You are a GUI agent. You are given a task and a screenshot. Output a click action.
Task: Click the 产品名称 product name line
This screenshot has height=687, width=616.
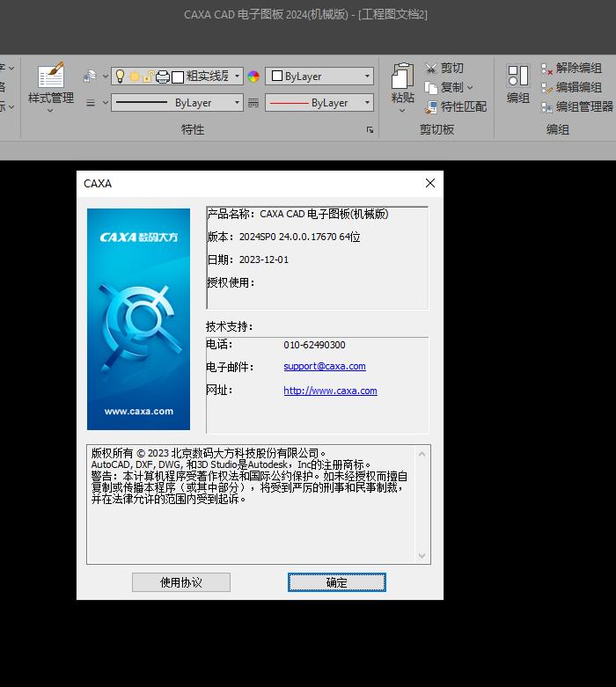click(297, 214)
